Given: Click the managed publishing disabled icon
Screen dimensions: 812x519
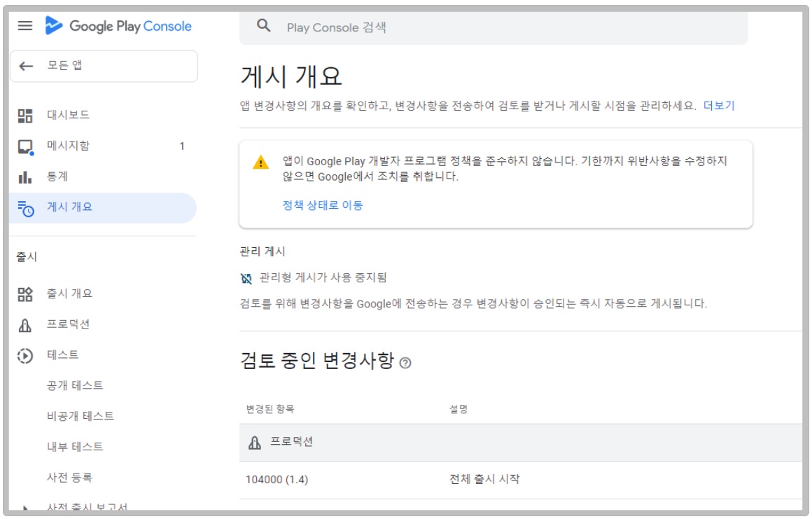Looking at the screenshot, I should [246, 279].
